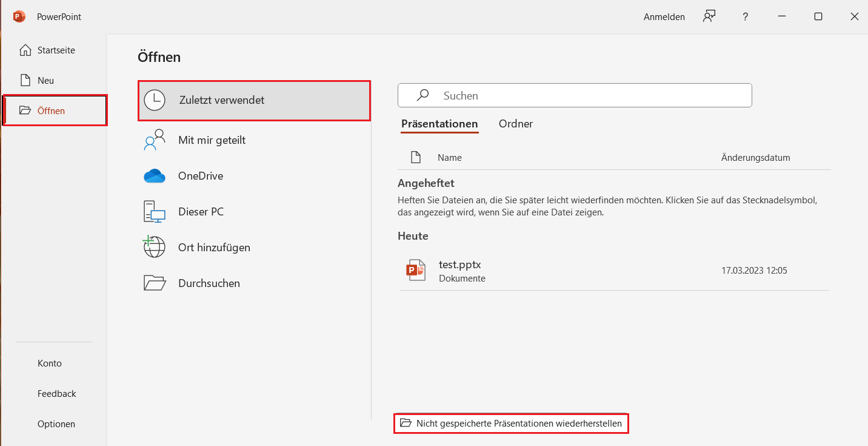868x446 pixels.
Task: Go to Startseite in the sidebar
Action: coord(56,50)
